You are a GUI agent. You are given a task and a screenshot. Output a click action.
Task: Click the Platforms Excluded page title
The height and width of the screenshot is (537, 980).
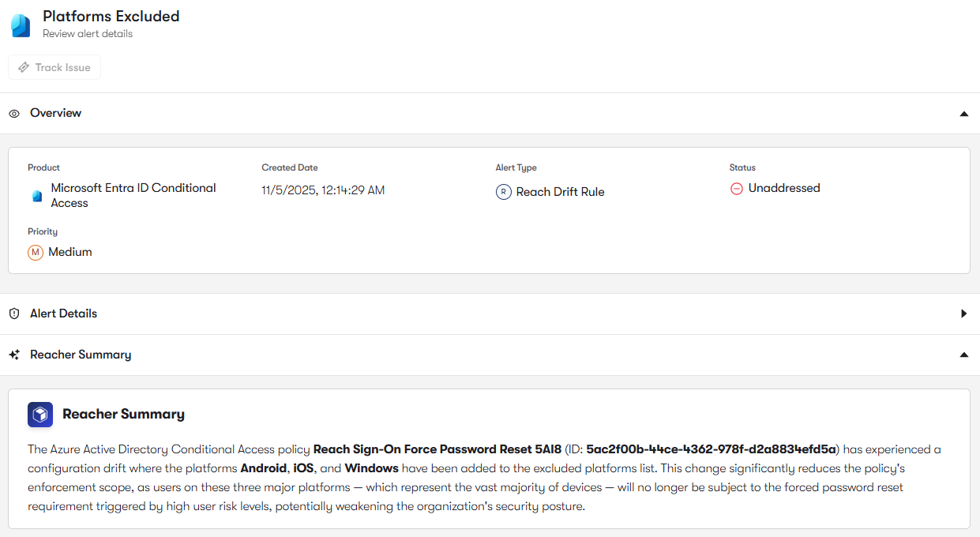point(111,16)
